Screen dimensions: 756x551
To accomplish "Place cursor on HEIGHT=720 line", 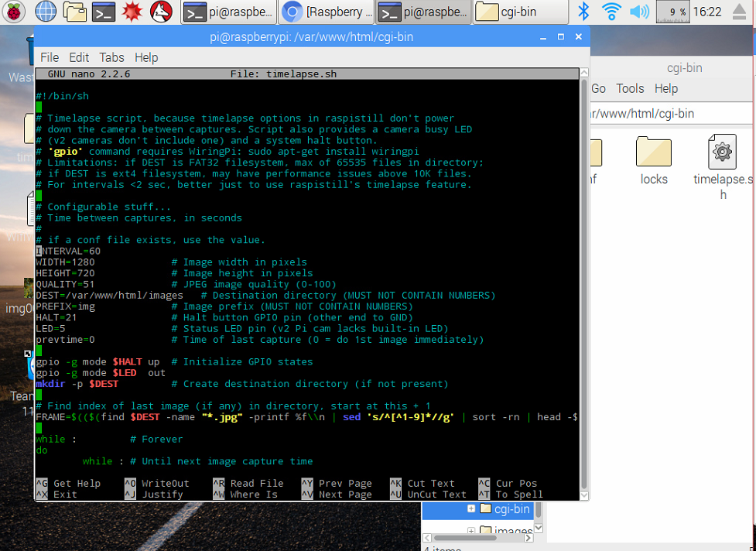I will pyautogui.click(x=65, y=273).
